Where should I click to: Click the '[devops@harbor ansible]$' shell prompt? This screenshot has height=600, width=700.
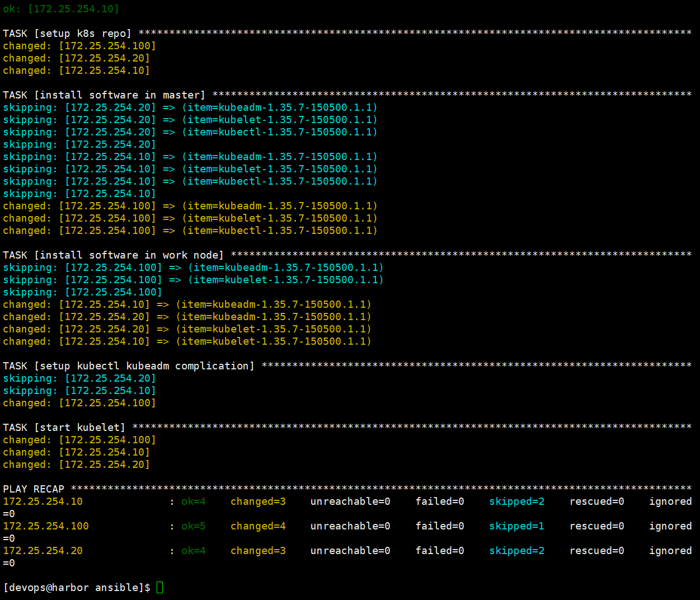coord(77,588)
